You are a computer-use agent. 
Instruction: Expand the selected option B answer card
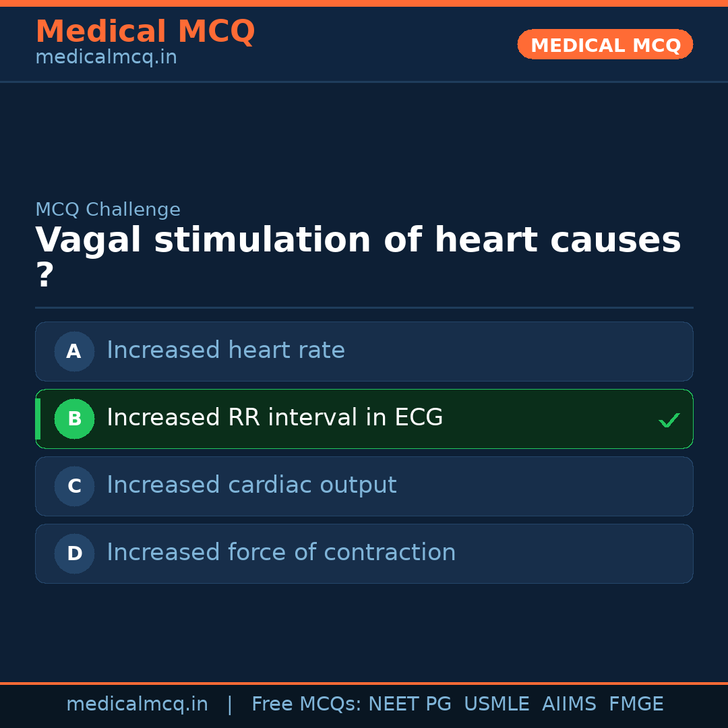(364, 419)
